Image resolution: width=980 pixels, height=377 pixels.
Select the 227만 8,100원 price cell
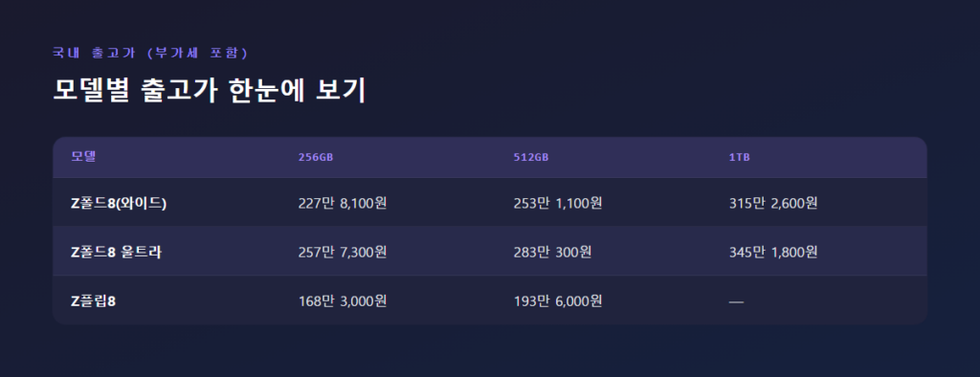[343, 203]
